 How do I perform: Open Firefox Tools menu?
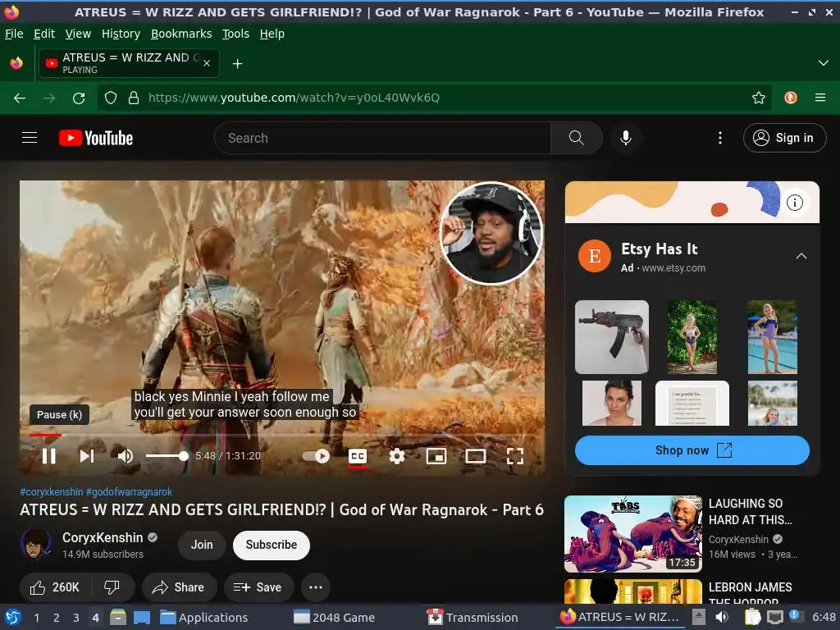[x=235, y=34]
